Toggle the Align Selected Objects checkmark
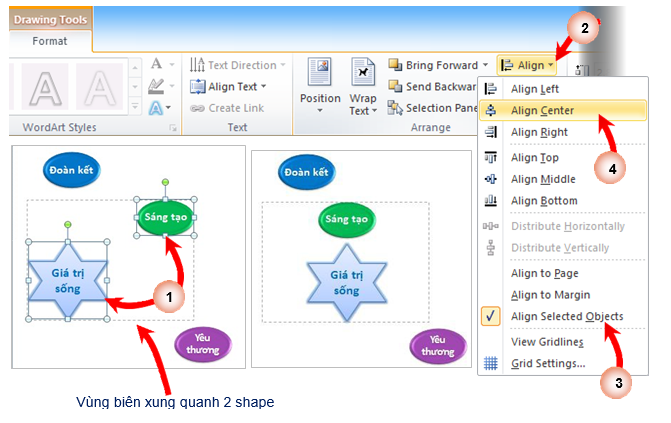Screen dimensions: 671x423 (566, 317)
